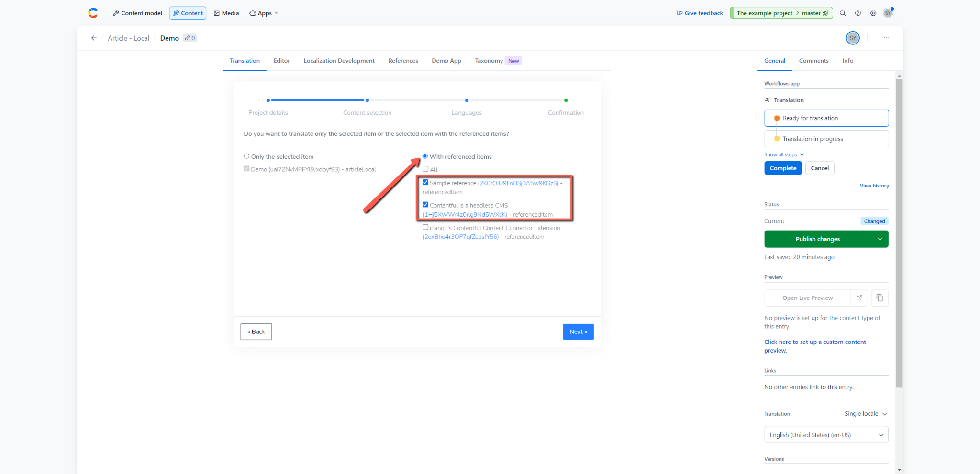The image size is (980, 474).
Task: Click the Project details step marker
Action: click(268, 100)
